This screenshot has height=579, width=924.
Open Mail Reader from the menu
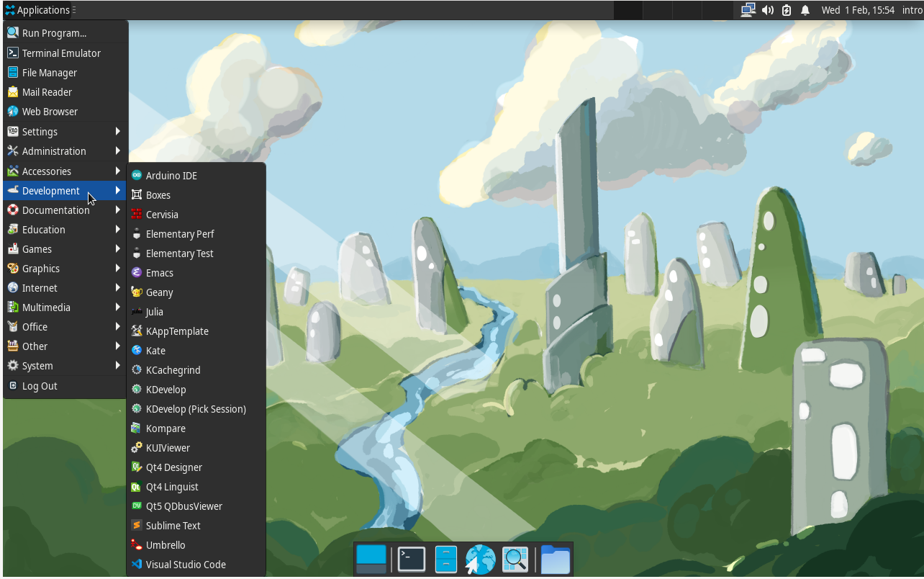[65, 92]
